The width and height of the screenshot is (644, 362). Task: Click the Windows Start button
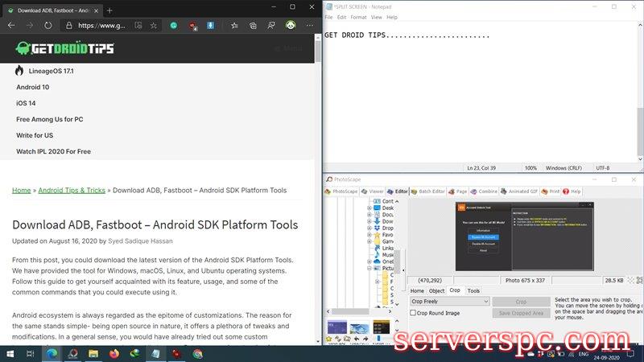pos(12,353)
